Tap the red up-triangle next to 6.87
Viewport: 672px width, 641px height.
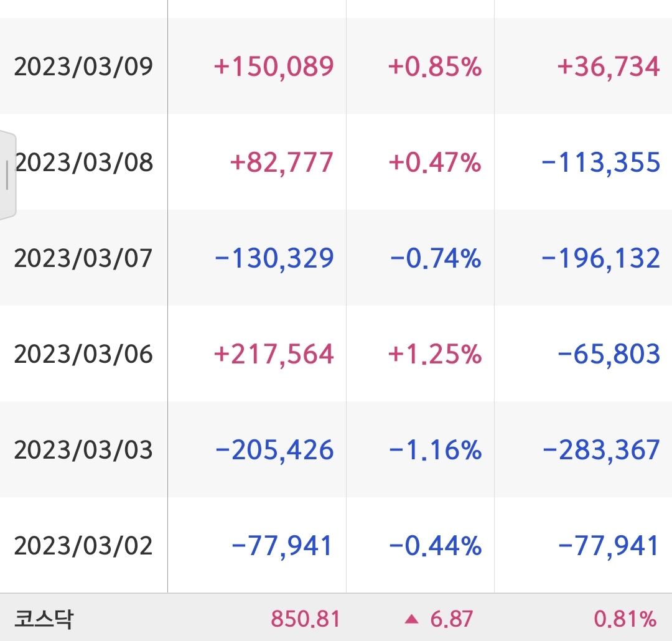(411, 619)
